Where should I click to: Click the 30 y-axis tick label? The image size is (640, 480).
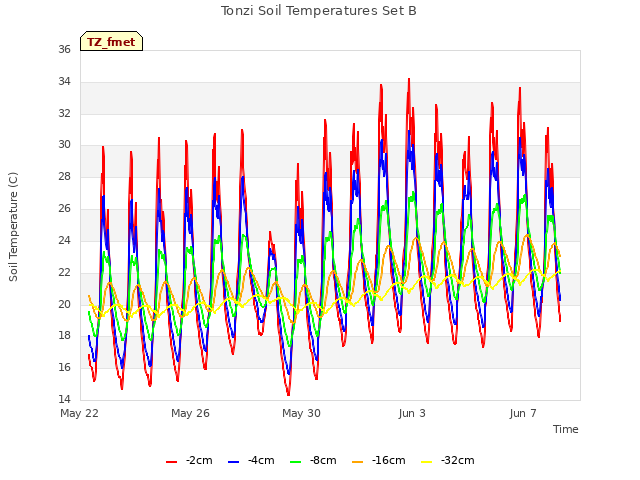click(x=64, y=144)
